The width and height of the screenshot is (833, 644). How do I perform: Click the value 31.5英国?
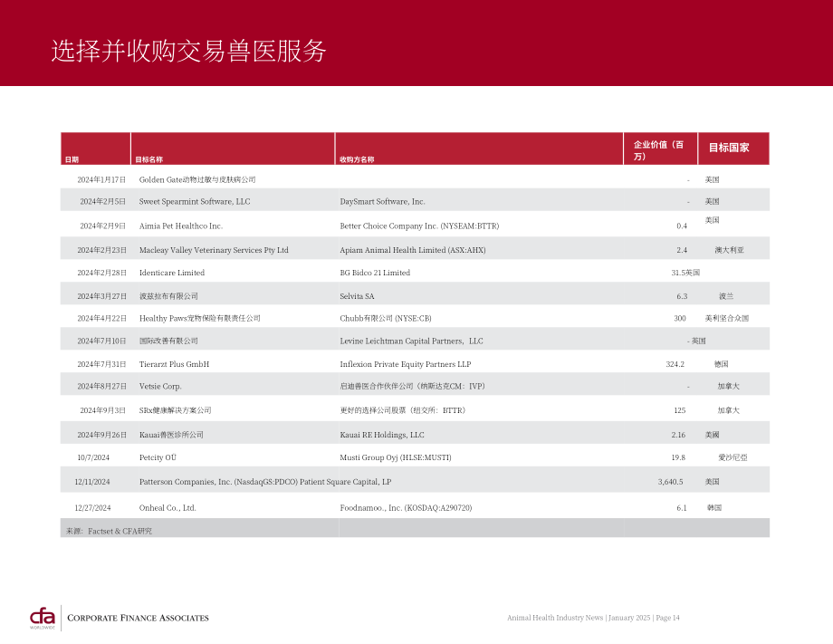[685, 273]
